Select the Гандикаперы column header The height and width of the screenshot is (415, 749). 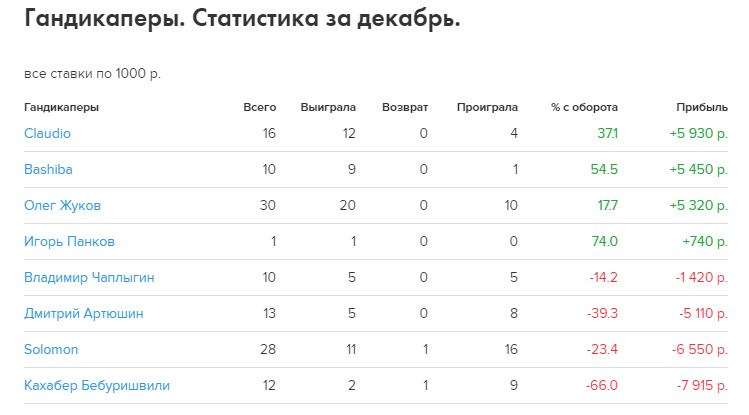click(x=61, y=107)
